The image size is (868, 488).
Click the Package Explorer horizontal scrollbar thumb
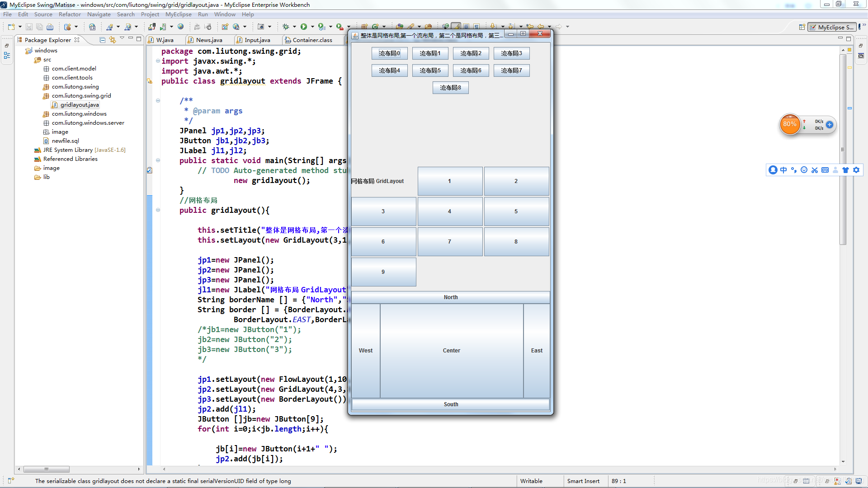47,469
